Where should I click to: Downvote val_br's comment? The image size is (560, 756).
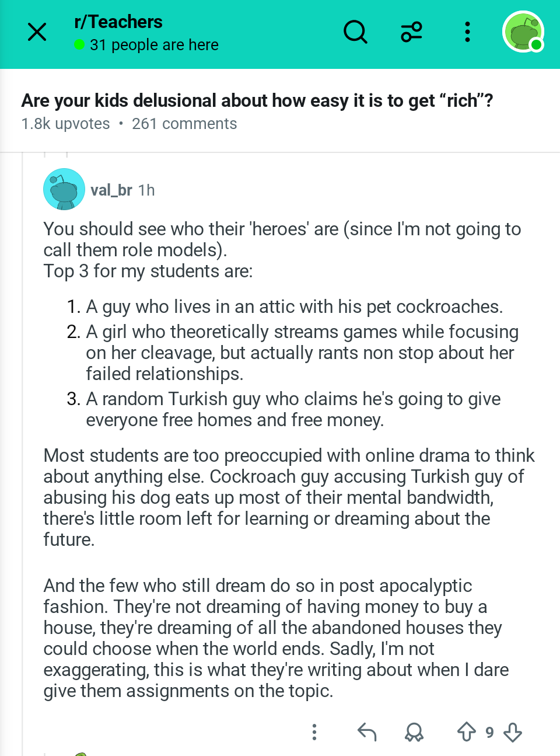(x=513, y=731)
